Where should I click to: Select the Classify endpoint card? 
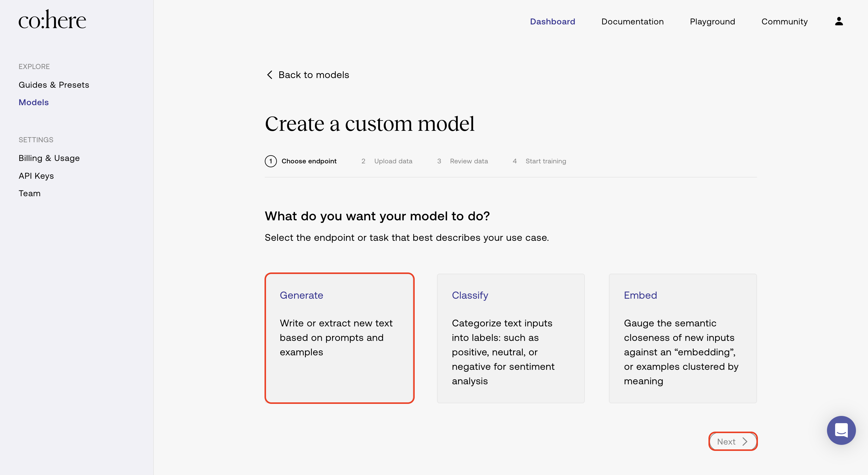coord(511,338)
